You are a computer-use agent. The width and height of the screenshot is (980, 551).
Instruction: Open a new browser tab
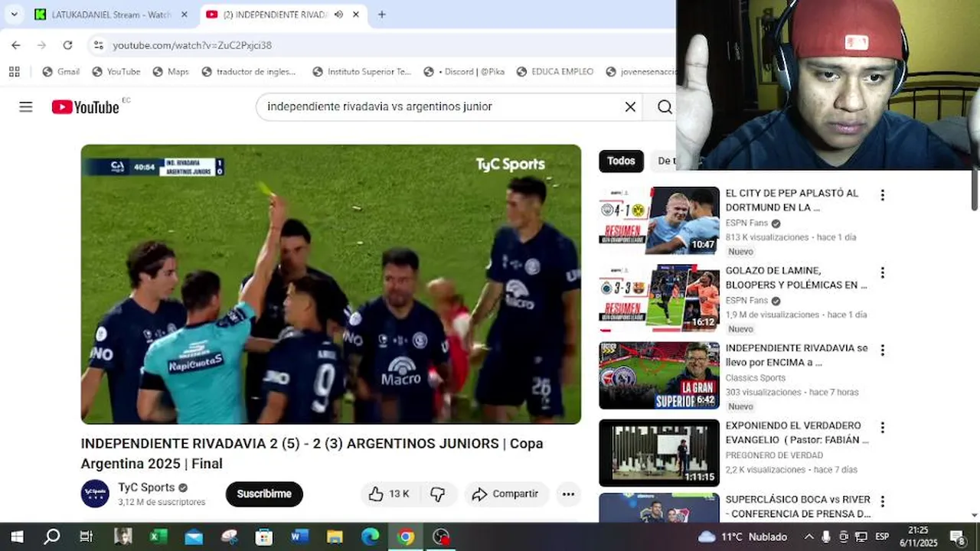(381, 15)
